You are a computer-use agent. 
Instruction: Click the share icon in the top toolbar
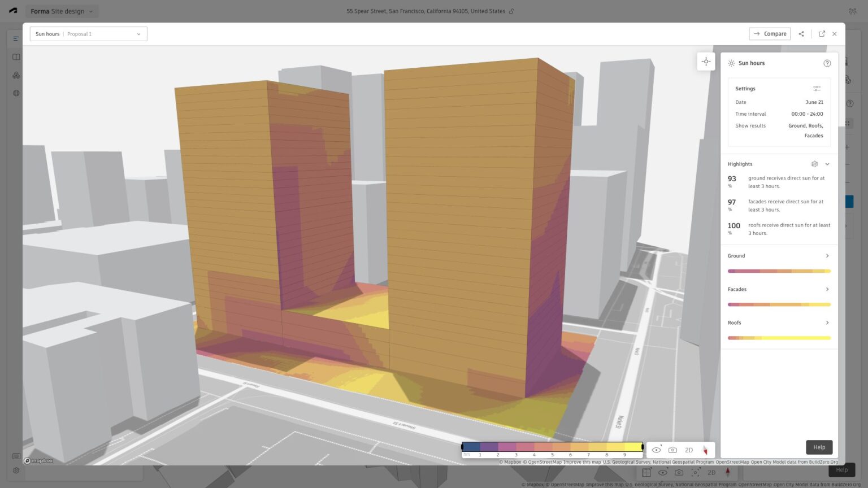tap(801, 33)
